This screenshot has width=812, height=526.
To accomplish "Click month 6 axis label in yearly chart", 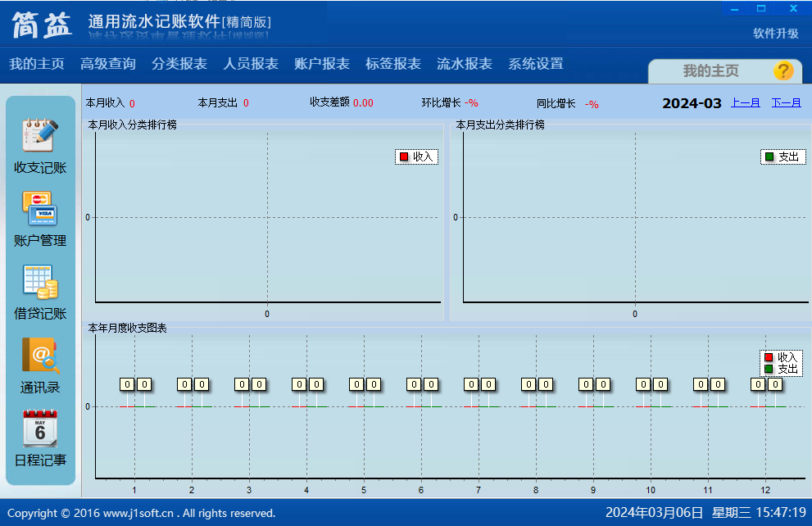I will click(421, 490).
